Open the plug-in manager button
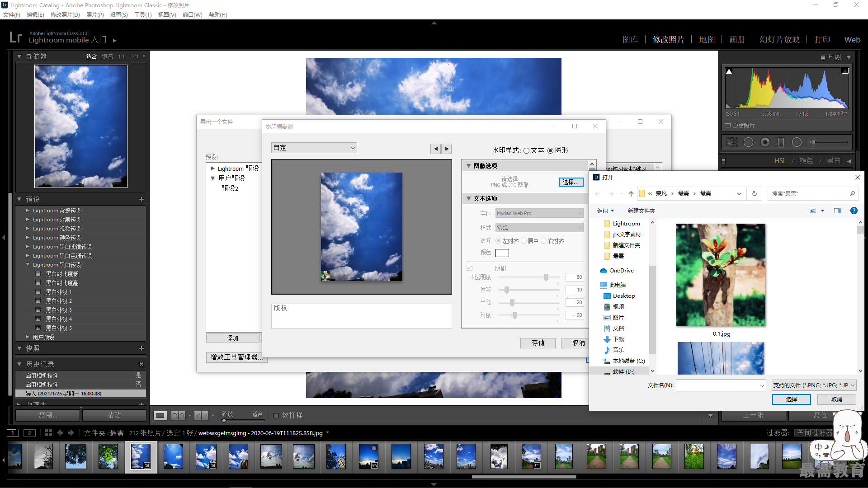Image resolution: width=868 pixels, height=488 pixels. pos(236,357)
